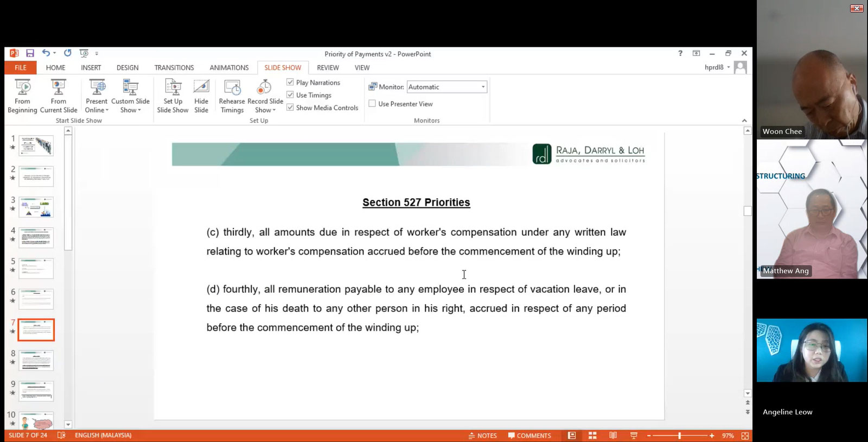Viewport: 868px width, 442px height.
Task: Click next slide double arrow button
Action: click(x=748, y=412)
